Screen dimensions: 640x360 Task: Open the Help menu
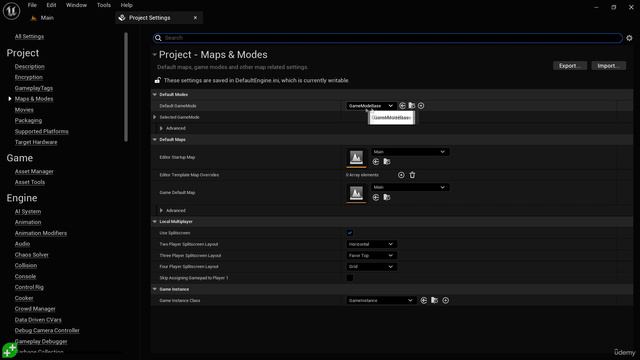[x=127, y=5]
